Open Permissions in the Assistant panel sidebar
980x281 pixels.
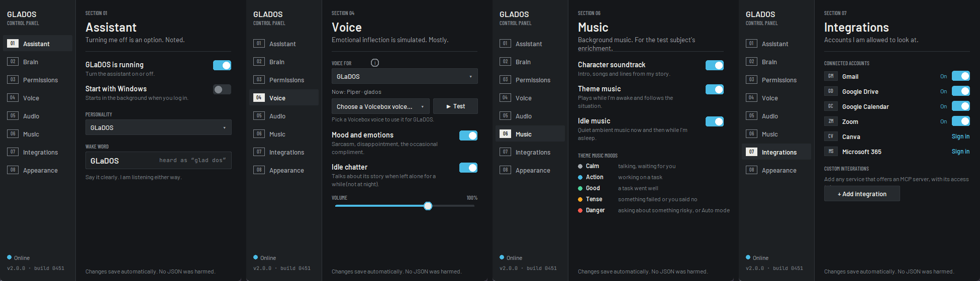pos(38,80)
